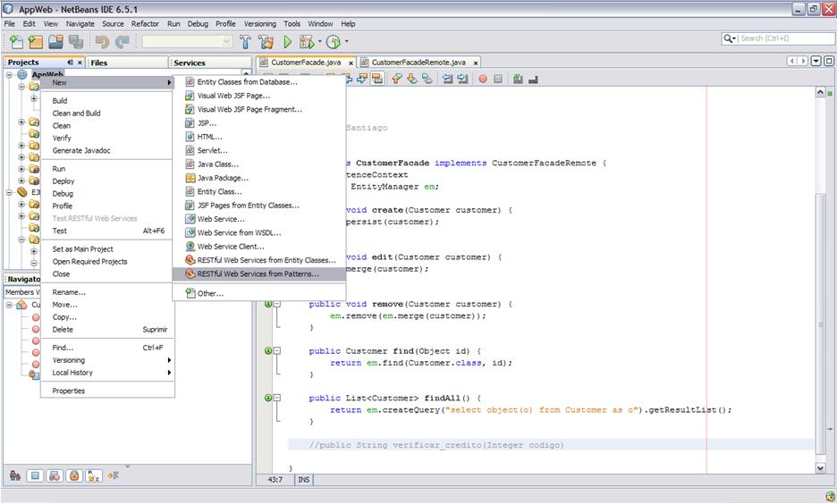Click the Search input field
The width and height of the screenshot is (837, 504).
click(779, 38)
